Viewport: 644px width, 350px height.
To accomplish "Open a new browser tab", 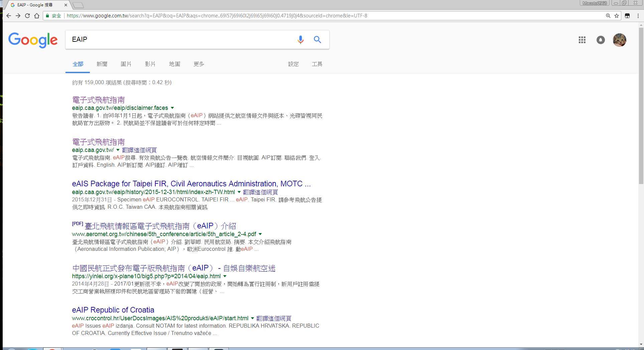I will [78, 5].
